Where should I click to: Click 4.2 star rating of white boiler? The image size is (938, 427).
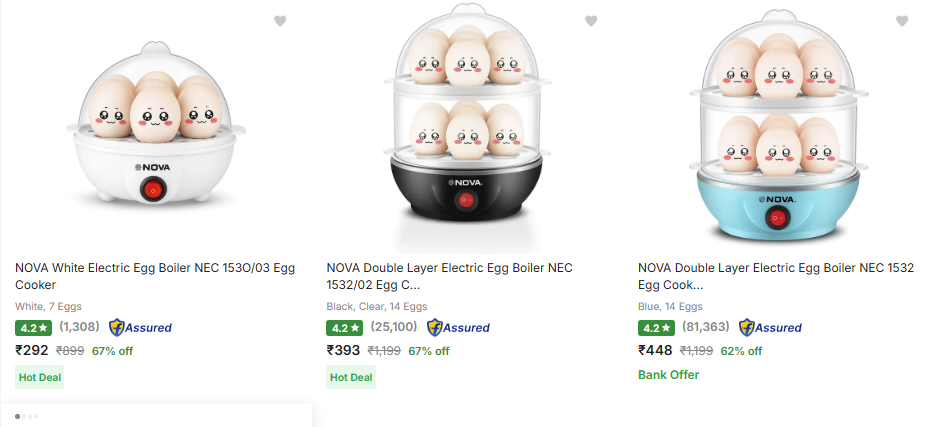[34, 327]
